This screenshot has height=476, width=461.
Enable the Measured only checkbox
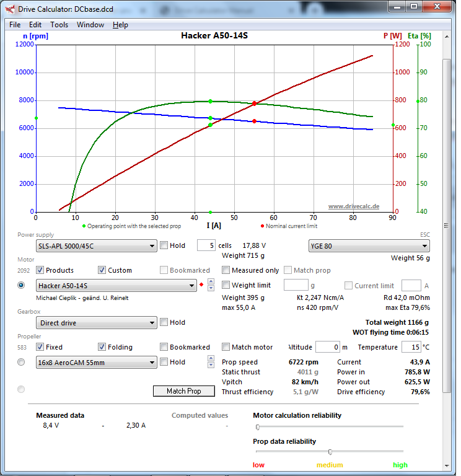[227, 270]
